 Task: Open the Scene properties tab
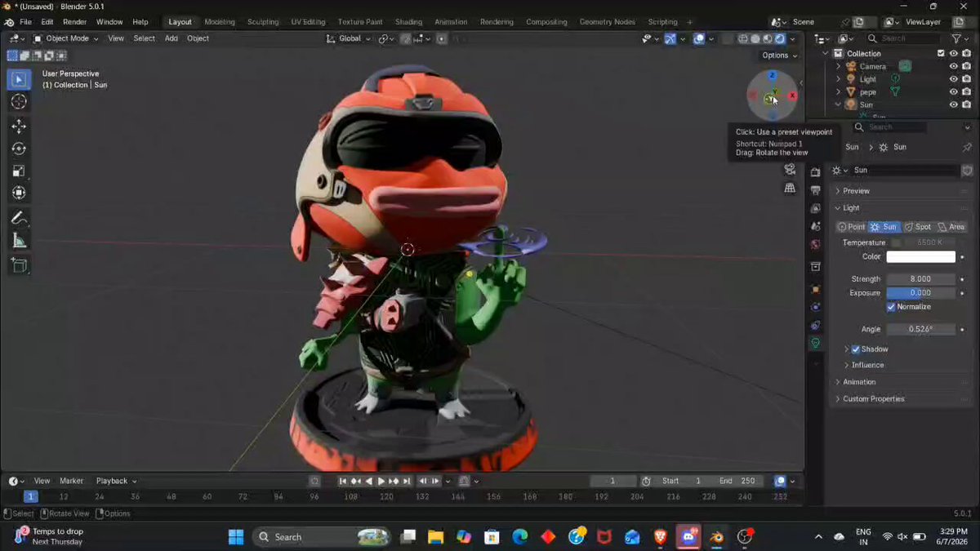[x=815, y=226]
